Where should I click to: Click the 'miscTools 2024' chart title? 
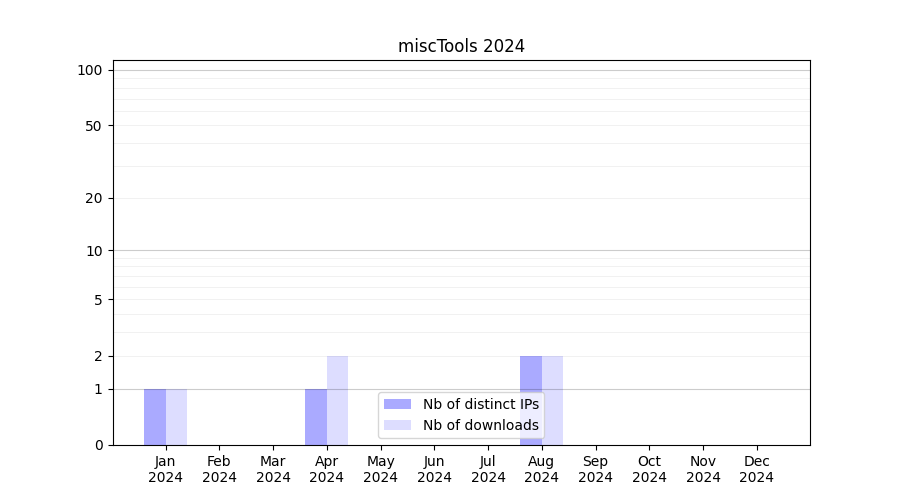[x=461, y=46]
